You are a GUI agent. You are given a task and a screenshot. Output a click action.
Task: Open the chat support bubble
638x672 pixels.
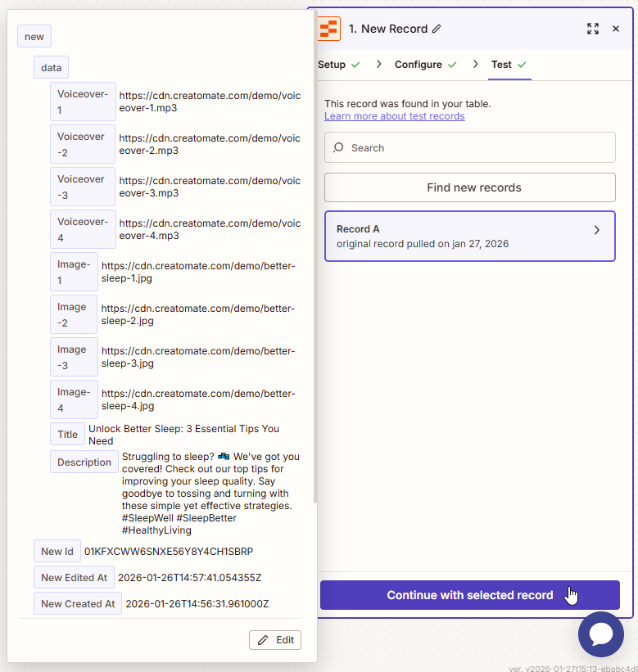tap(600, 634)
